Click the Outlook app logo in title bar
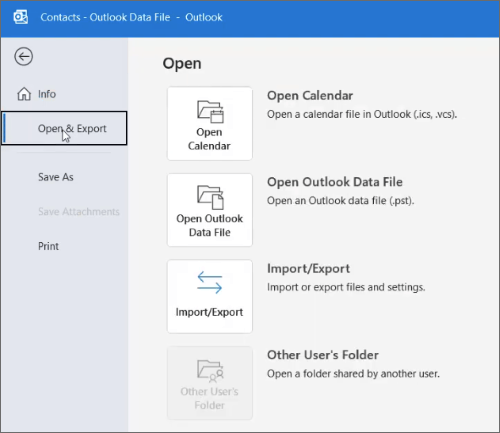Viewport: 500px width, 433px height. 21,17
